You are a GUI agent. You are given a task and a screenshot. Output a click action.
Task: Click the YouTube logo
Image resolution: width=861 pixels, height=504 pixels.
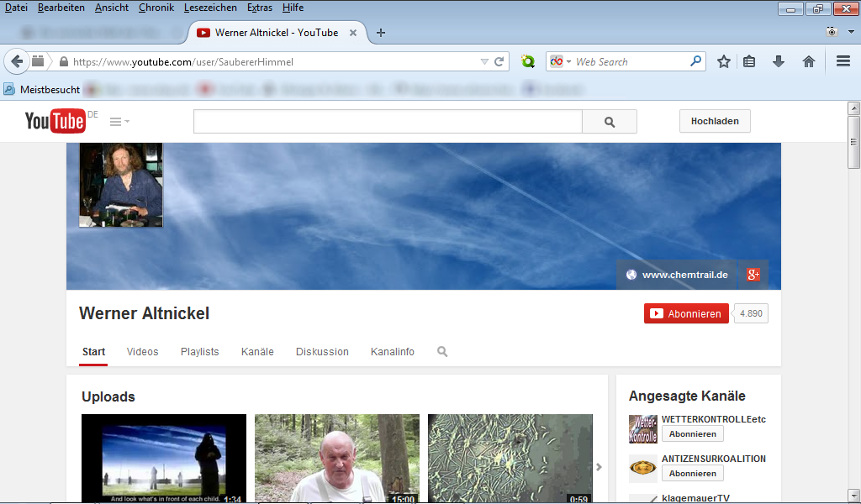tap(55, 121)
